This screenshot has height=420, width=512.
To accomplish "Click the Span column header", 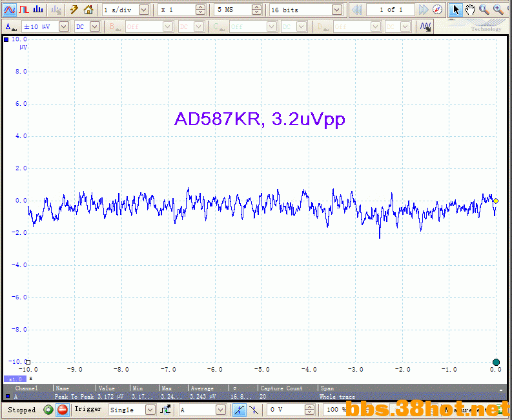I will point(327,388).
